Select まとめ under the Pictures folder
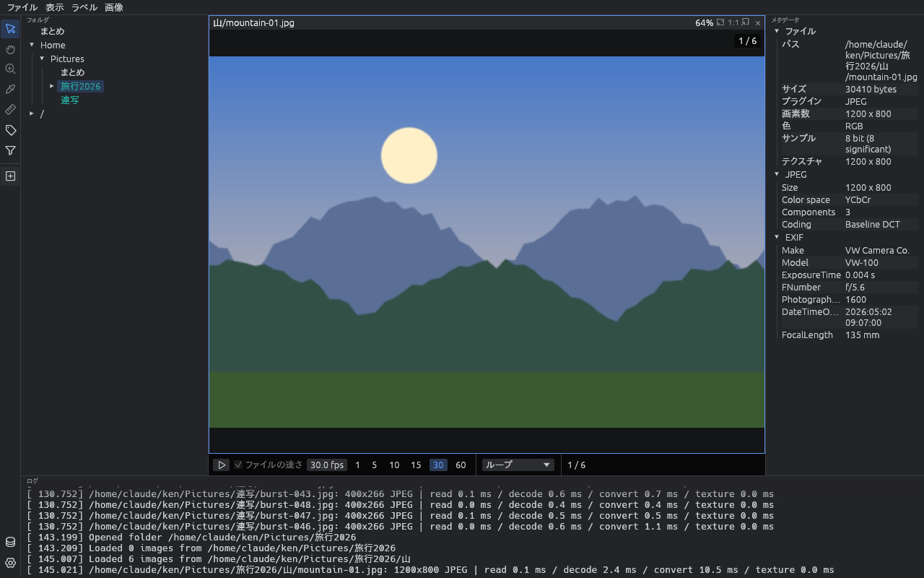The height and width of the screenshot is (578, 924). pyautogui.click(x=72, y=72)
